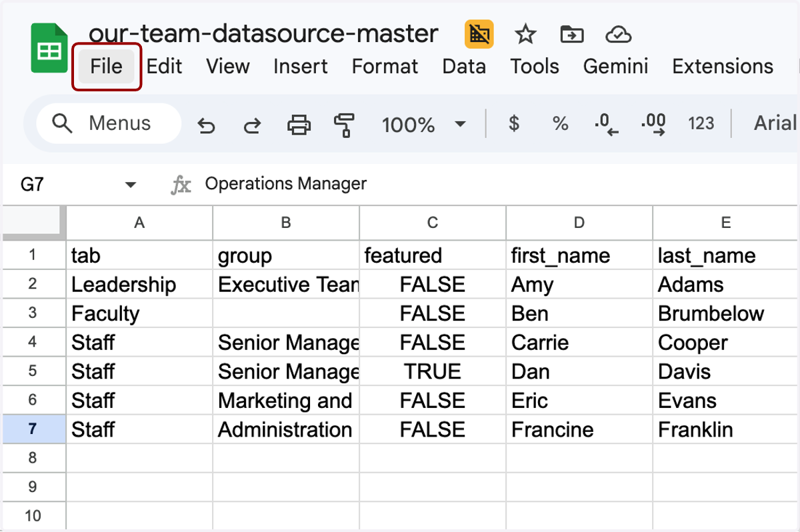Select the Francine cell
Viewport: 800px width, 532px height.
[579, 429]
